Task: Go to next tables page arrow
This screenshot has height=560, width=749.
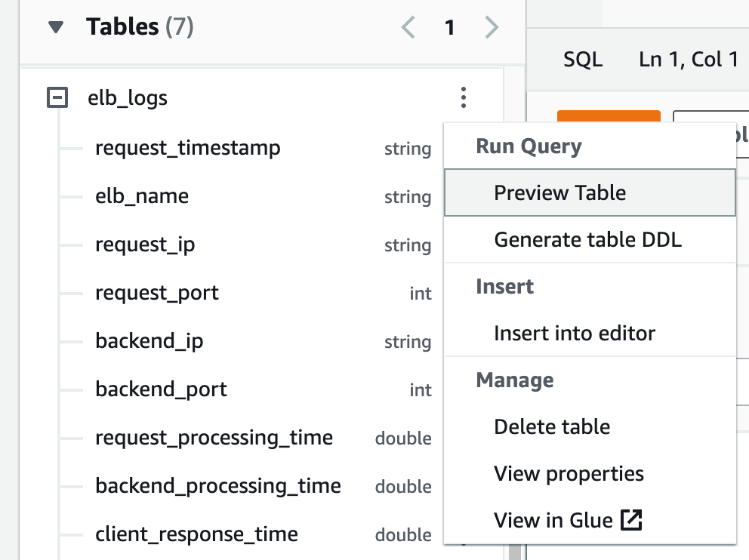Action: click(492, 27)
